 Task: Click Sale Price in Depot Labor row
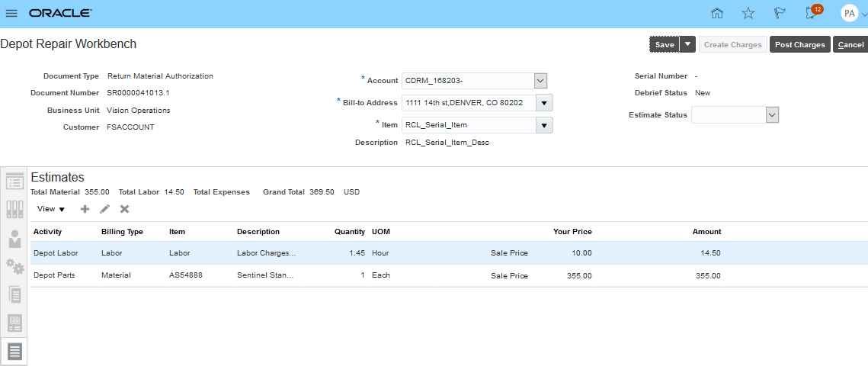point(509,253)
